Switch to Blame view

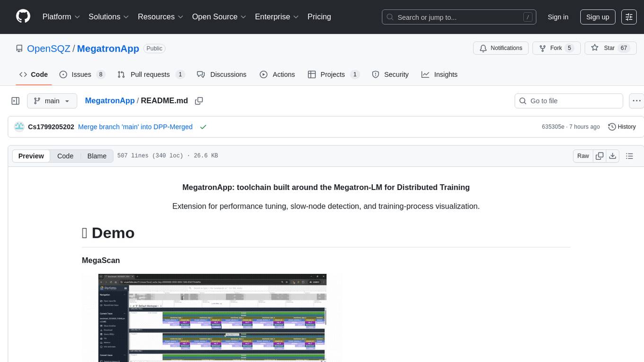point(97,156)
